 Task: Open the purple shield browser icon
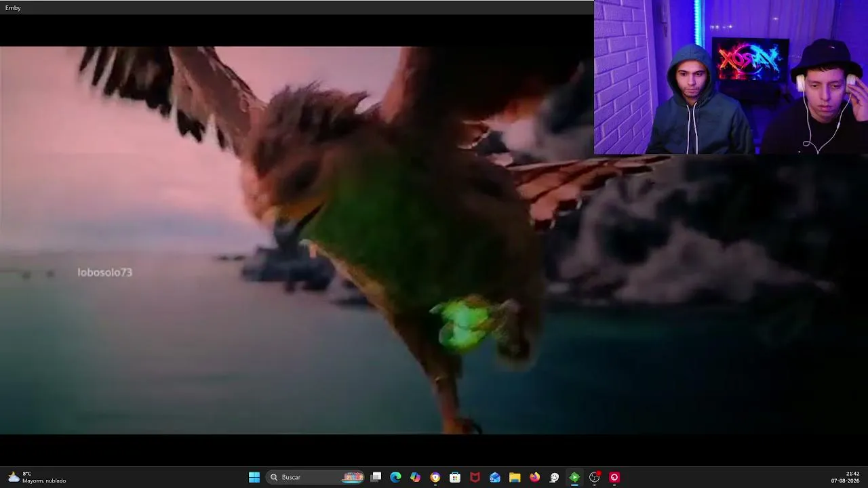(435, 477)
